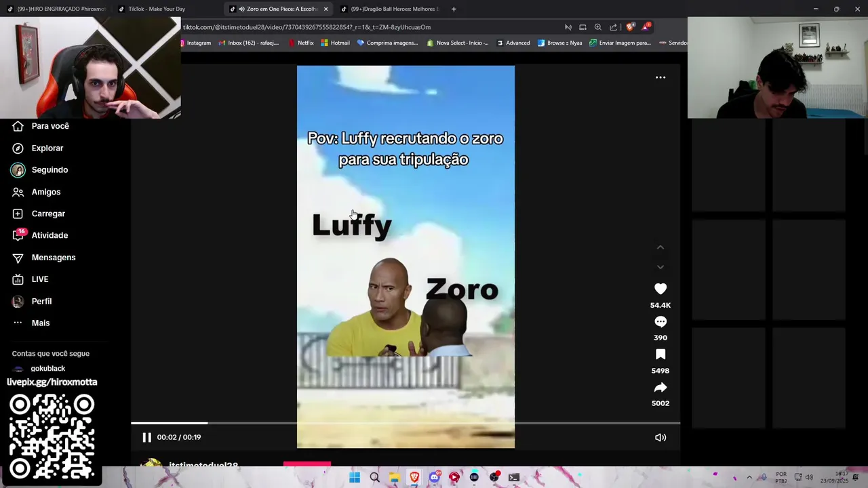868x488 pixels.
Task: Click the video player area
Action: [406, 256]
